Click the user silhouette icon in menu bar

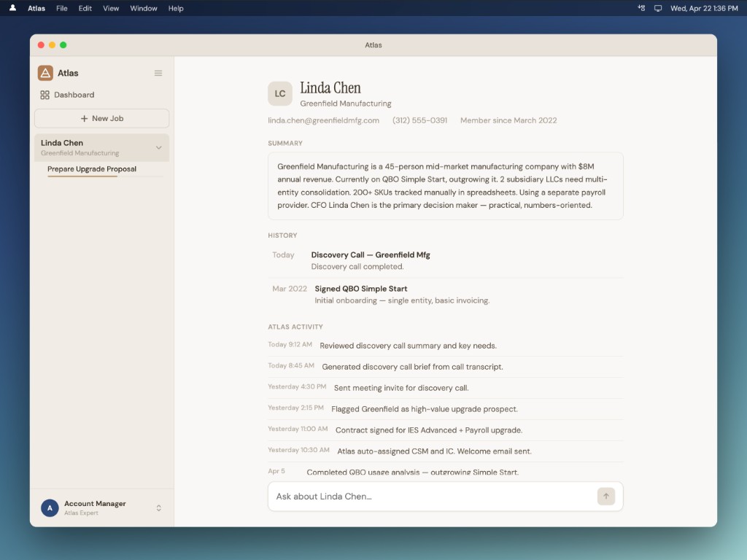click(13, 8)
